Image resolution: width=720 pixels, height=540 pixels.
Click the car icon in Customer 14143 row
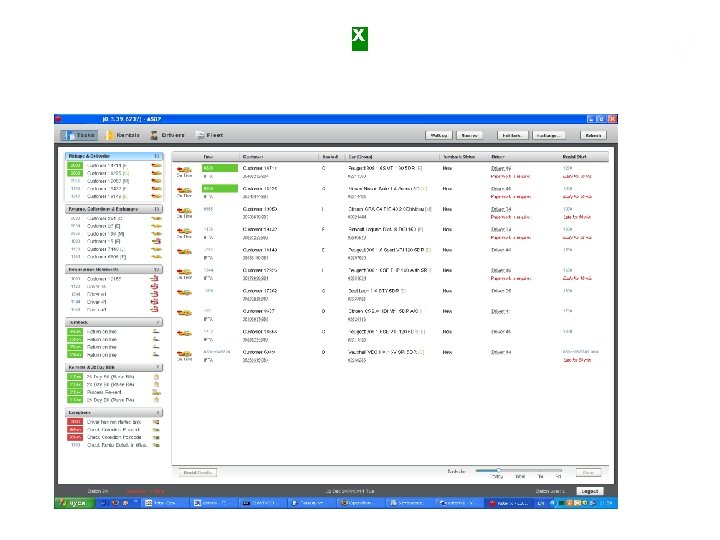(x=184, y=252)
